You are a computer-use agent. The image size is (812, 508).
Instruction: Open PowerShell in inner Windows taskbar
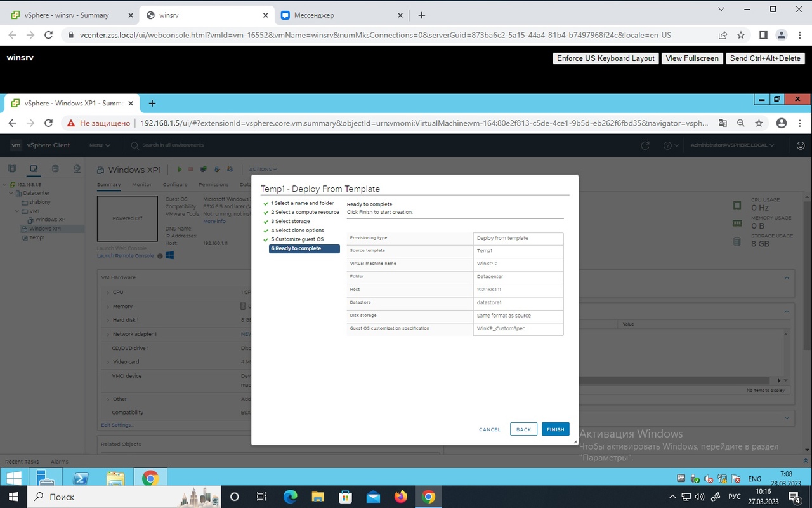[81, 478]
